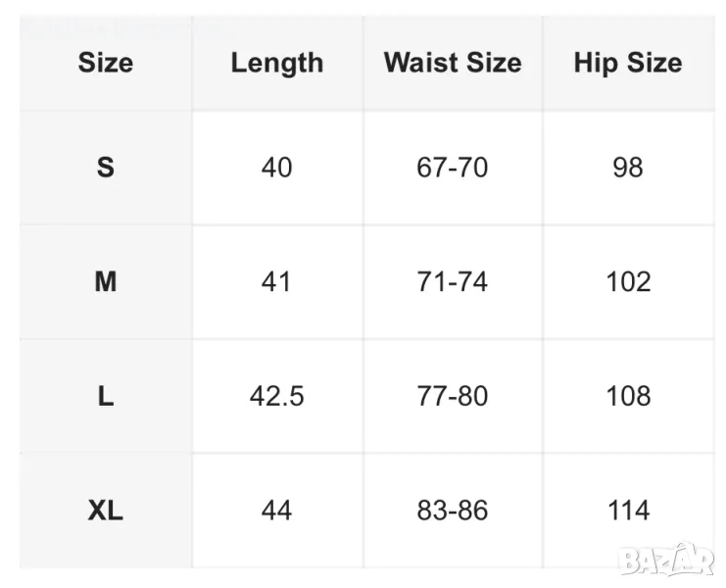Click the Length column header
The image size is (726, 588).
277,63
